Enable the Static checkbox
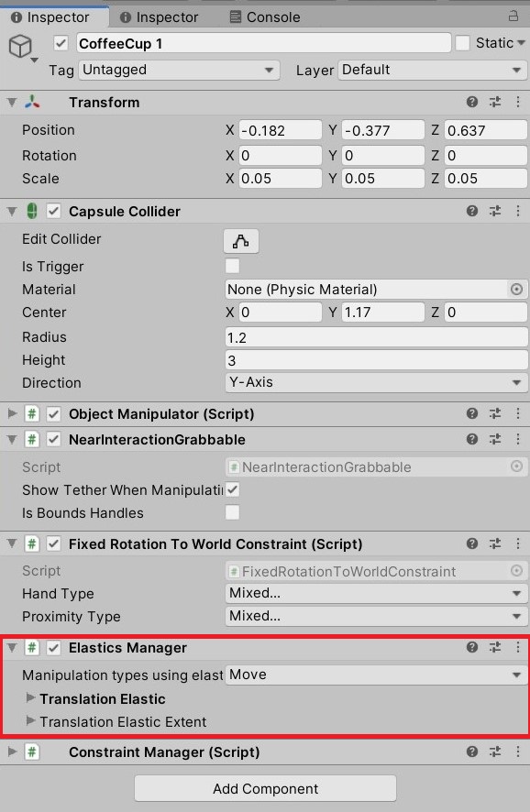Screen dimensions: 530x812 point(462,43)
